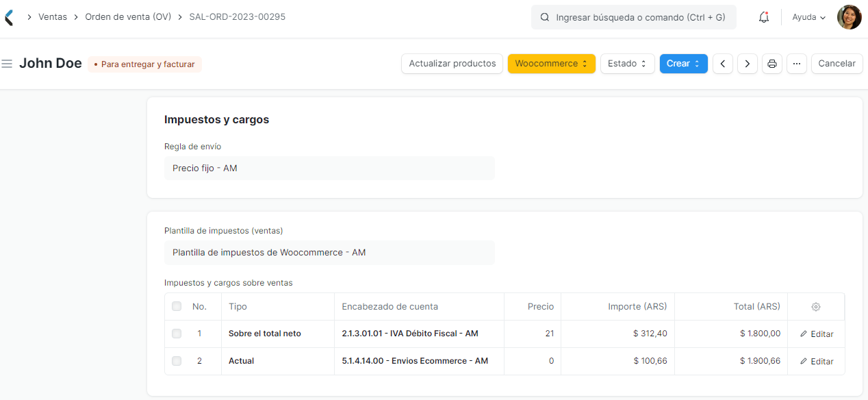Click the '$ 100,66' amount cell
Image resolution: width=868 pixels, height=400 pixels.
click(617, 361)
